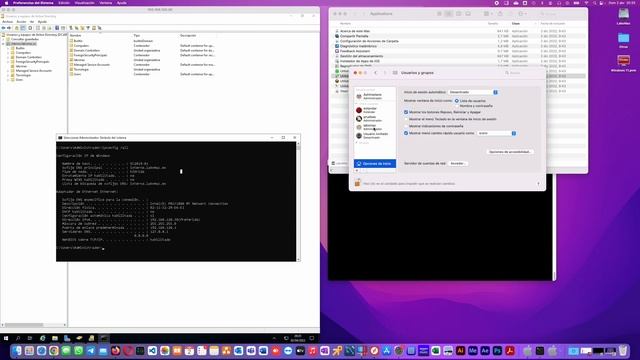Open the Music app in the dock
Viewport: 640px width, 360px height.
(x=312, y=351)
